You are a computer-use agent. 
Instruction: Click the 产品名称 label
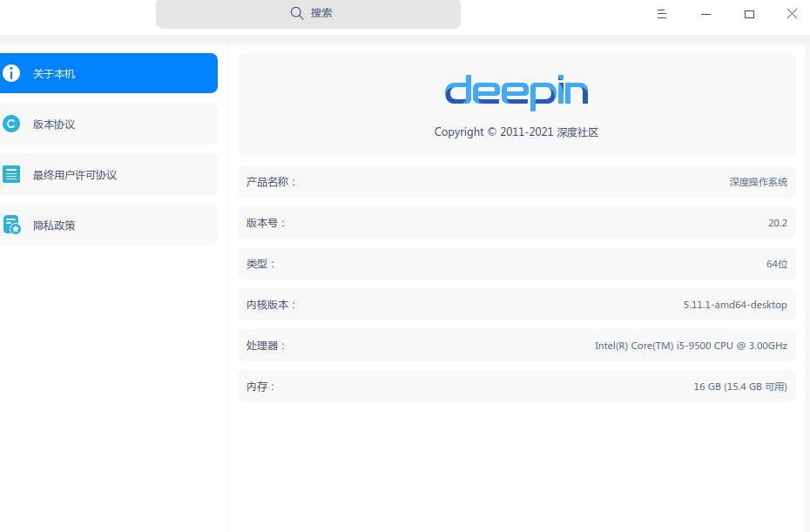pos(271,182)
